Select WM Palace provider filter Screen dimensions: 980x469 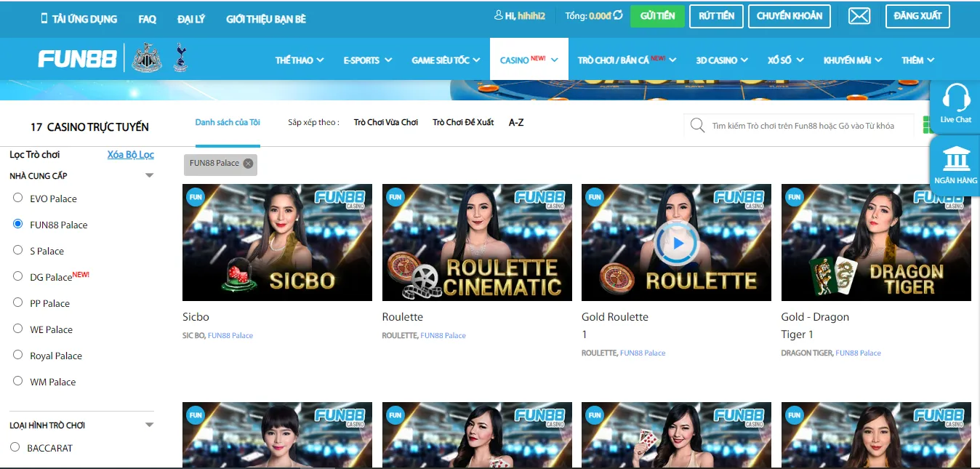tap(18, 381)
